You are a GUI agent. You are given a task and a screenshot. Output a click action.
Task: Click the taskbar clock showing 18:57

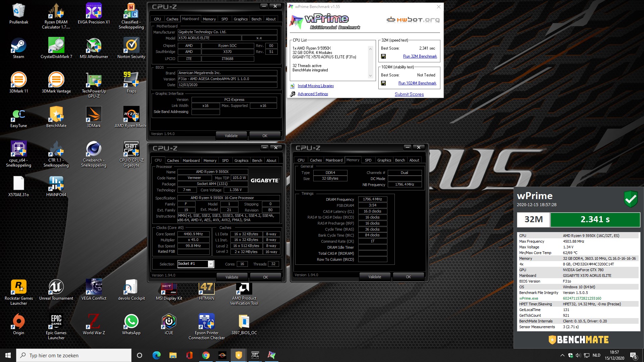point(614,355)
